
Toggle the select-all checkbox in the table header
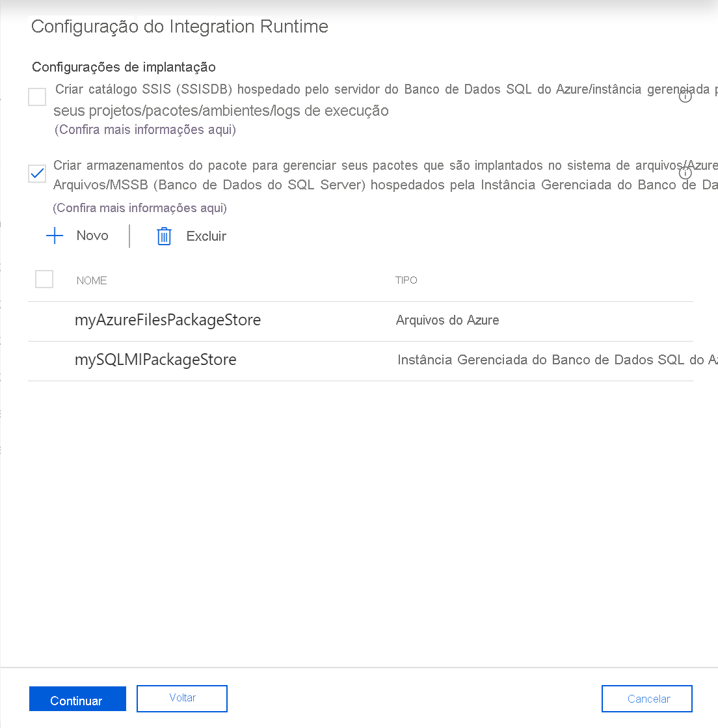[x=44, y=278]
